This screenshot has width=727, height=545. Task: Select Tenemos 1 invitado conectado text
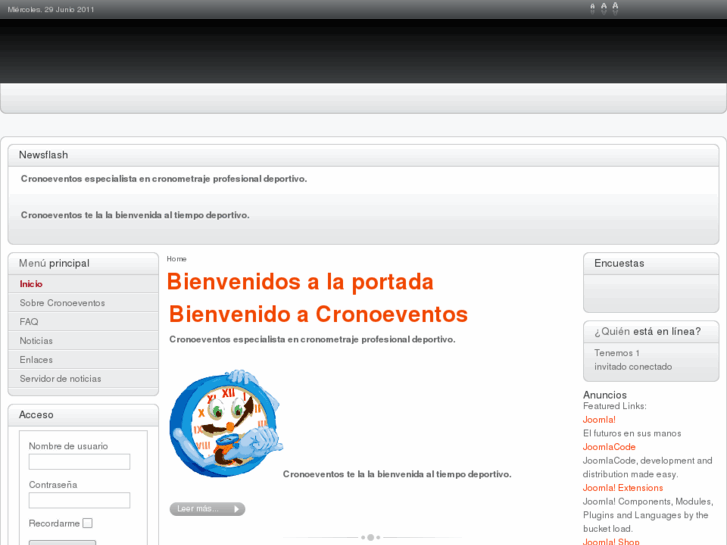click(x=633, y=360)
